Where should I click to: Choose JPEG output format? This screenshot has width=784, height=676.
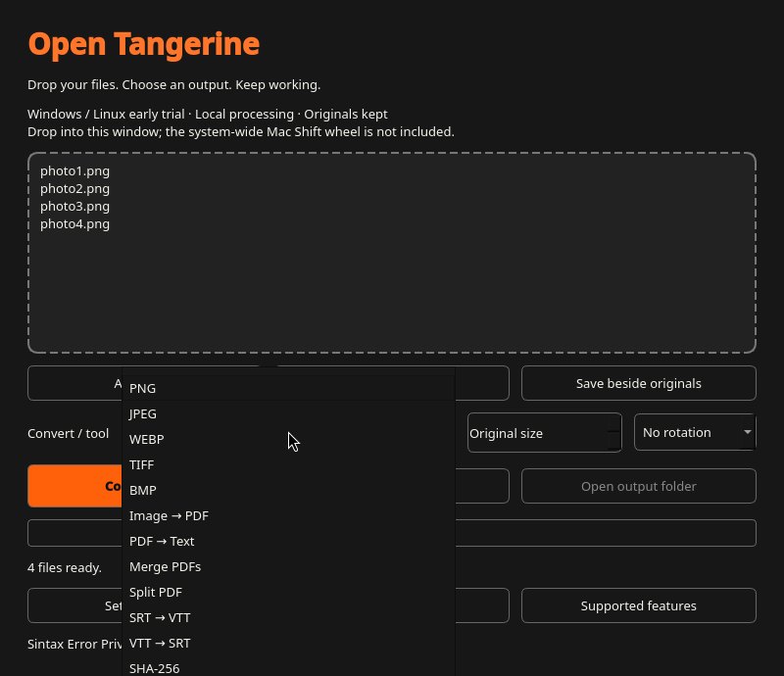pyautogui.click(x=288, y=413)
